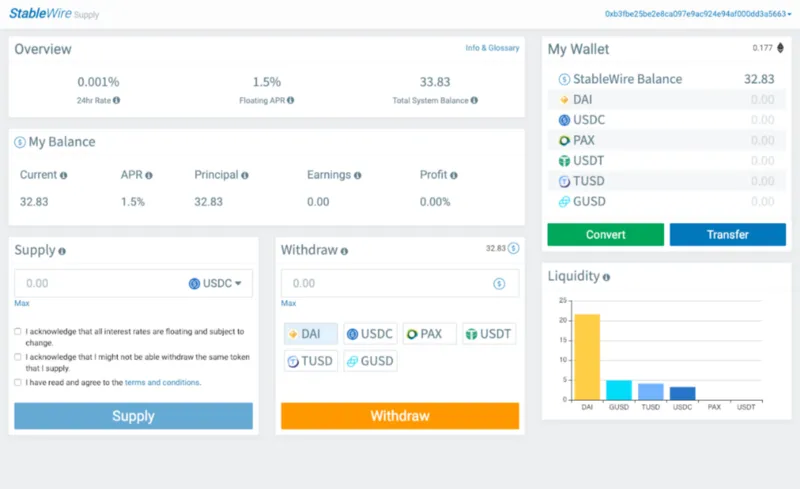Click the info icon beside Floating APR

[x=290, y=100]
